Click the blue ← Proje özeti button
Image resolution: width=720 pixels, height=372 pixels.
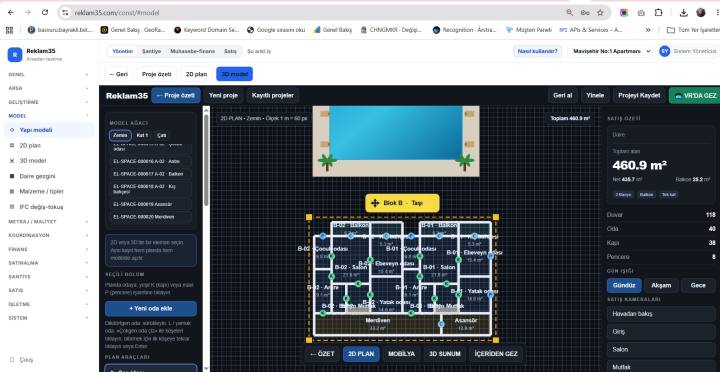(x=176, y=96)
